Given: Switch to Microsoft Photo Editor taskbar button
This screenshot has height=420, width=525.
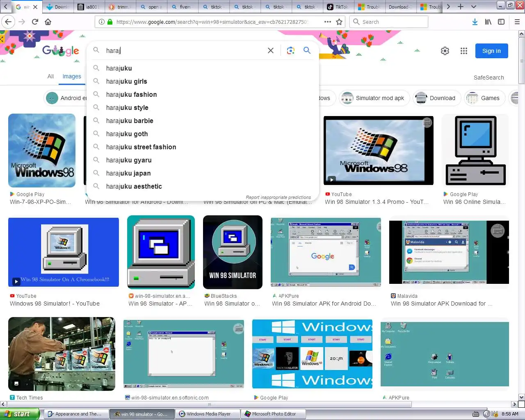Looking at the screenshot, I should 273,414.
